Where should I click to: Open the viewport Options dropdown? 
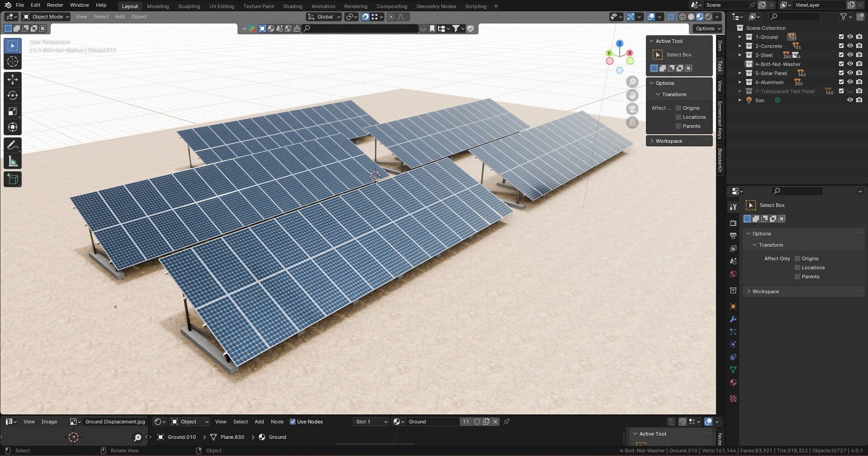pos(708,28)
